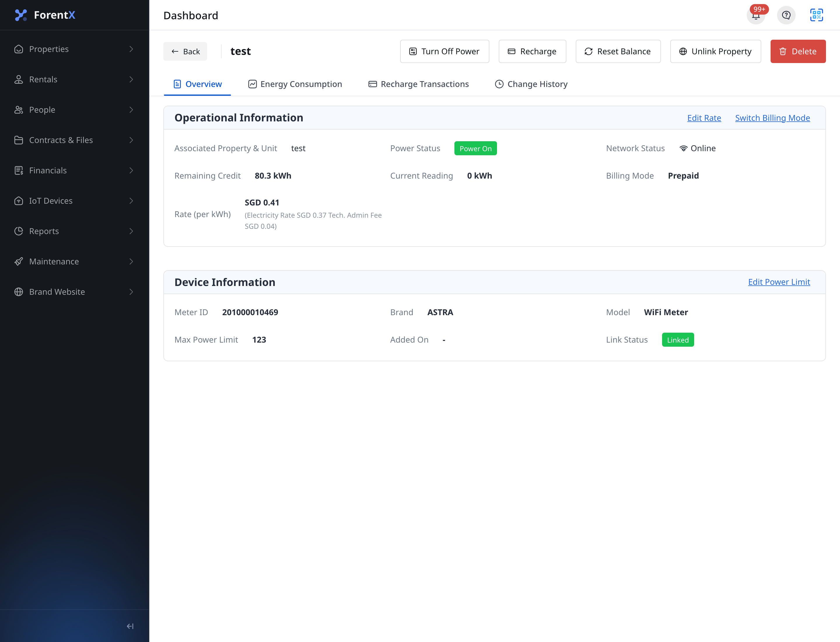Image resolution: width=840 pixels, height=642 pixels.
Task: Expand the Rentals menu chevron
Action: [131, 79]
